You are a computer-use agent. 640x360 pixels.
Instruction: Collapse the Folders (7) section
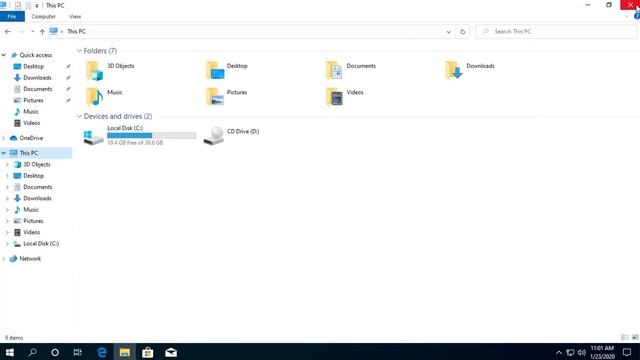[x=79, y=51]
